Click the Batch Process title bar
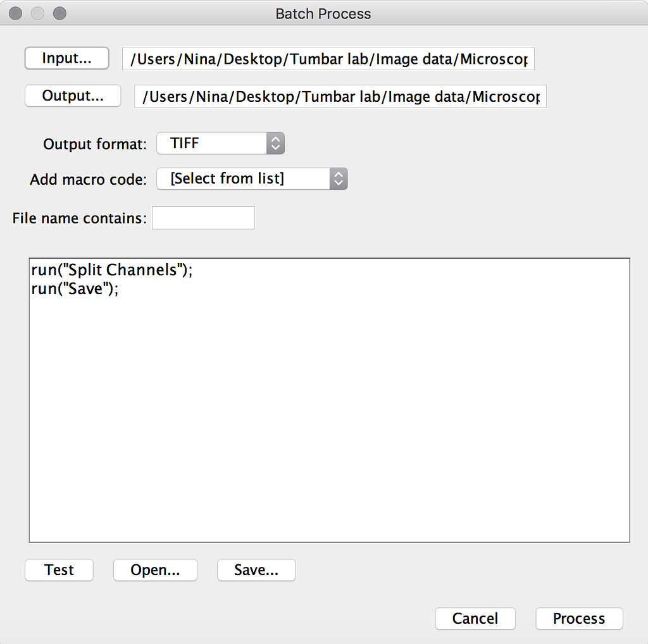 coord(323,13)
